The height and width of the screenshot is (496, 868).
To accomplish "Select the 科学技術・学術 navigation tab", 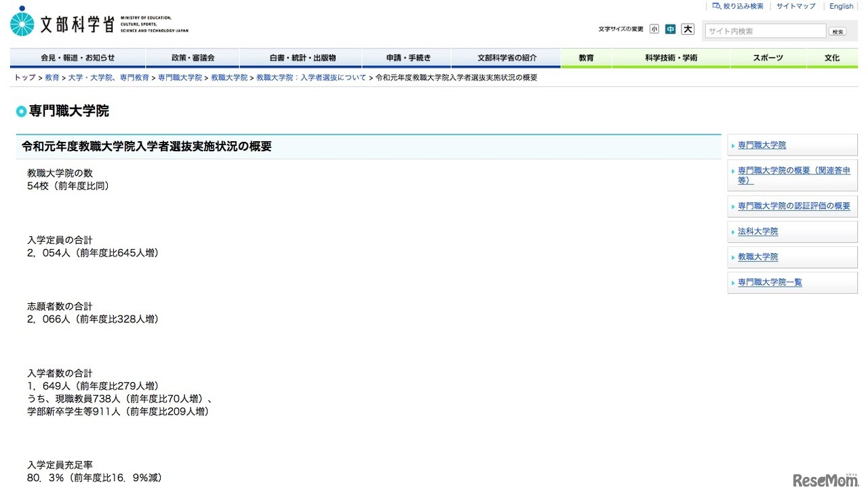I will (x=671, y=58).
